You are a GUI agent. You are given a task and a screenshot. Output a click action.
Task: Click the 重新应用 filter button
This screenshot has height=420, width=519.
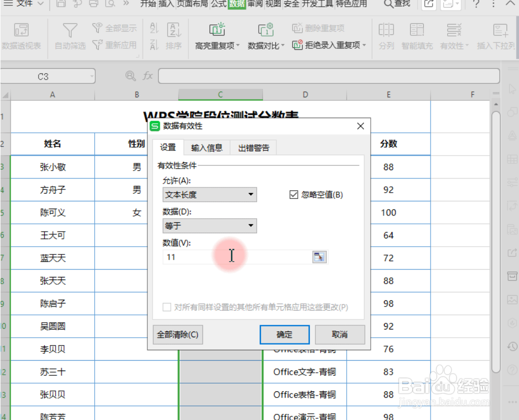point(114,45)
